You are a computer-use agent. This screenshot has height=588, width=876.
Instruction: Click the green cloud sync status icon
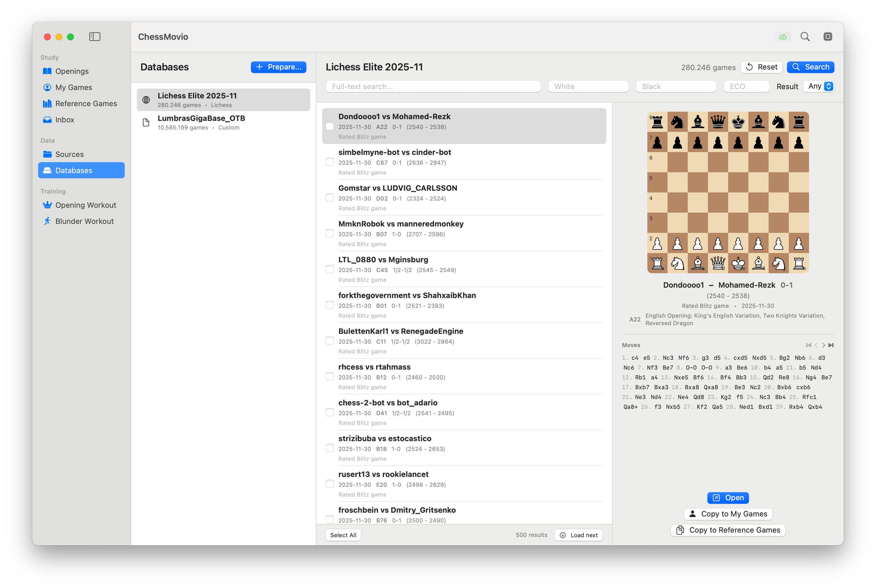pyautogui.click(x=782, y=37)
